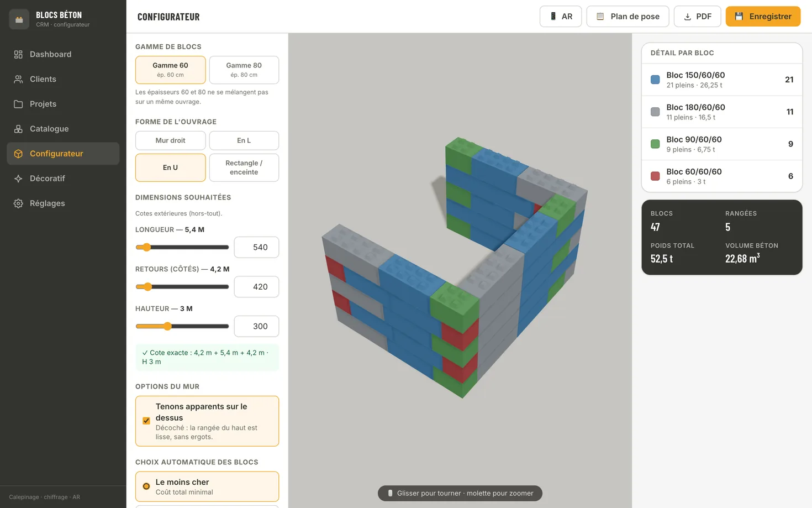
Task: Click the Hauteur slider handle
Action: [x=167, y=326]
